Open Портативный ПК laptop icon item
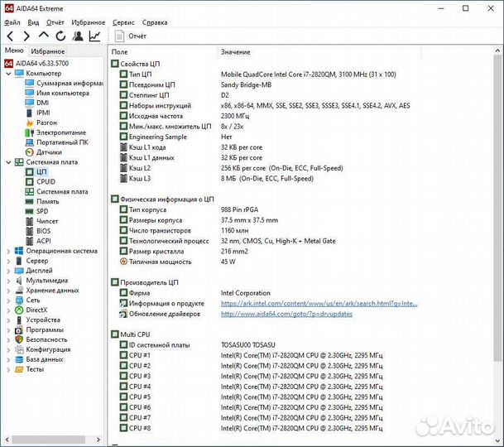This screenshot has width=504, height=447. pos(30,142)
